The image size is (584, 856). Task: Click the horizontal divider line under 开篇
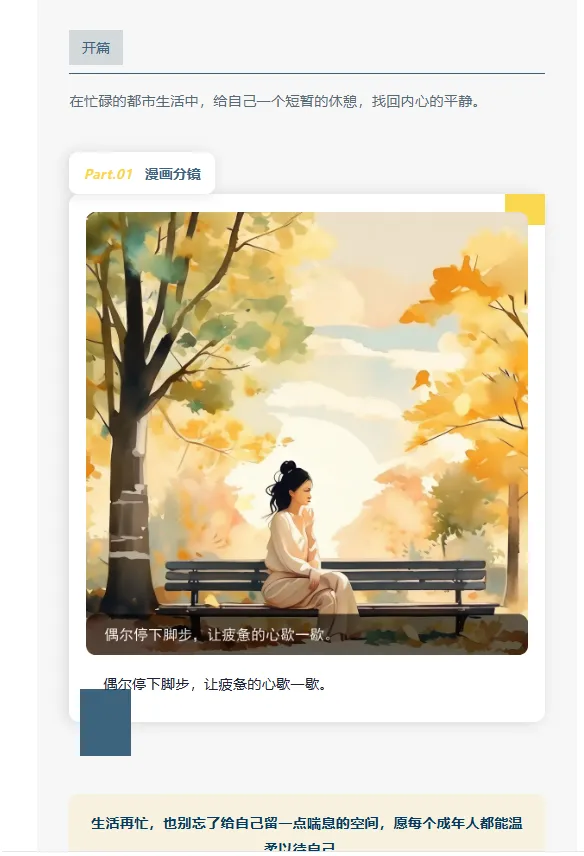coord(307,73)
